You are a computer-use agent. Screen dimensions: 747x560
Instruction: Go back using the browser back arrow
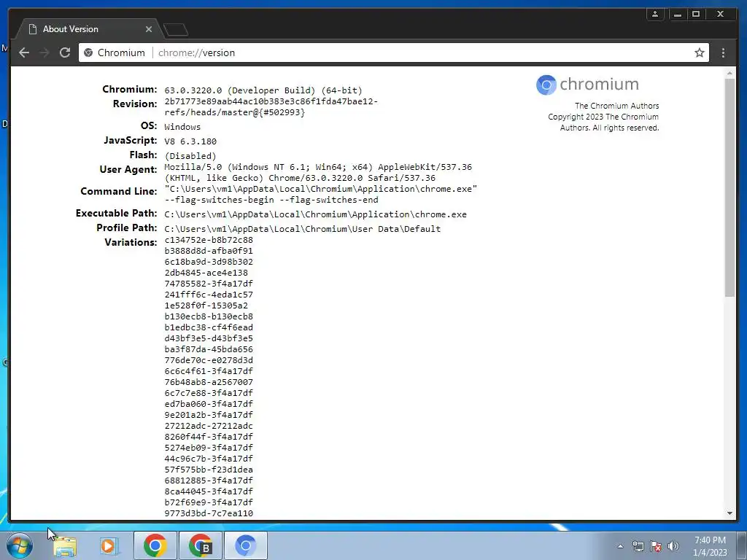[24, 52]
